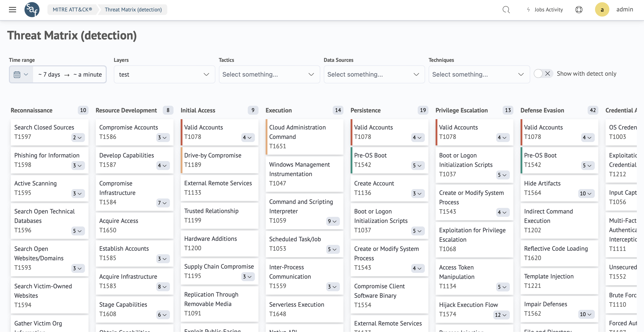The width and height of the screenshot is (644, 332).
Task: Click the SAF logo icon
Action: (32, 9)
